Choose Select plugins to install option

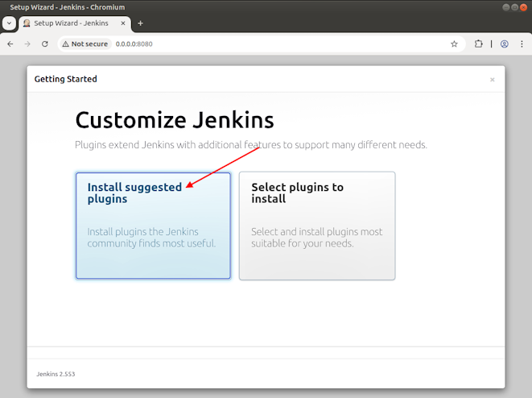click(x=317, y=226)
